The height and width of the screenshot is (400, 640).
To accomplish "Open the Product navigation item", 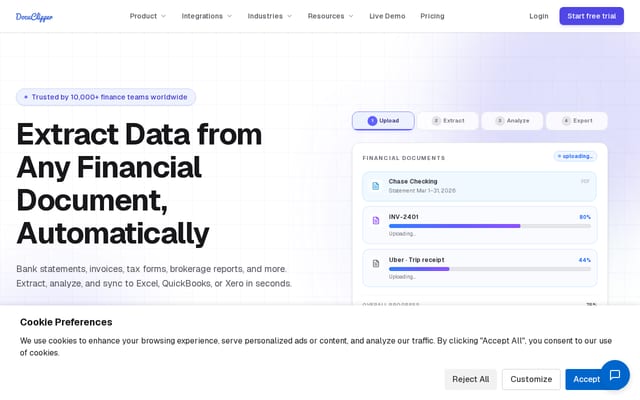I will tap(148, 16).
